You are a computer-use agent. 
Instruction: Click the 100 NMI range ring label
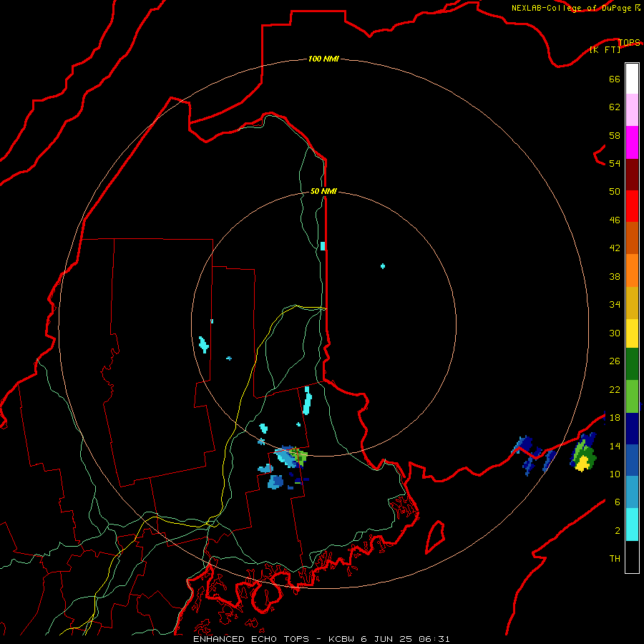323,59
